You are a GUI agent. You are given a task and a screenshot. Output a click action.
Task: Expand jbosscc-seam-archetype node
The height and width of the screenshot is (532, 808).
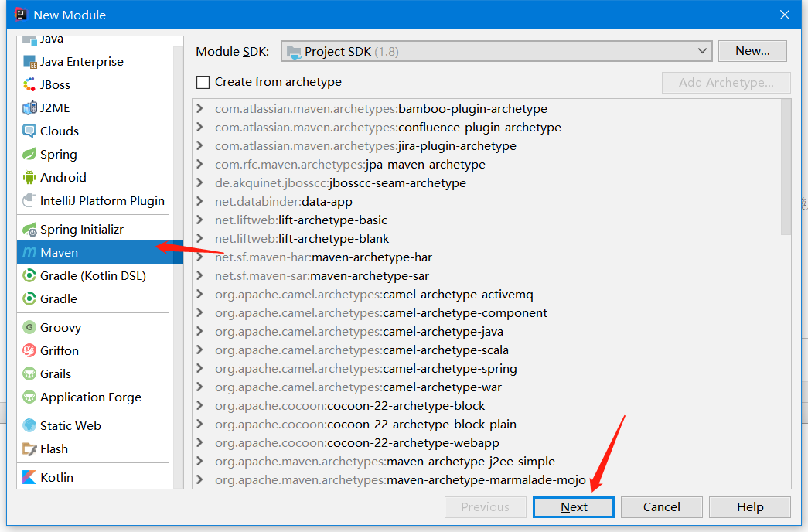tap(200, 183)
